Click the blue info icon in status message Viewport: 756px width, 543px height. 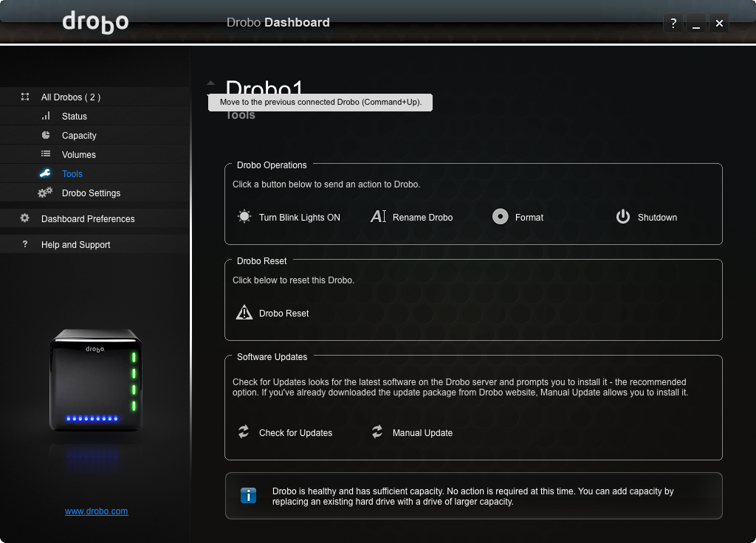tap(249, 496)
